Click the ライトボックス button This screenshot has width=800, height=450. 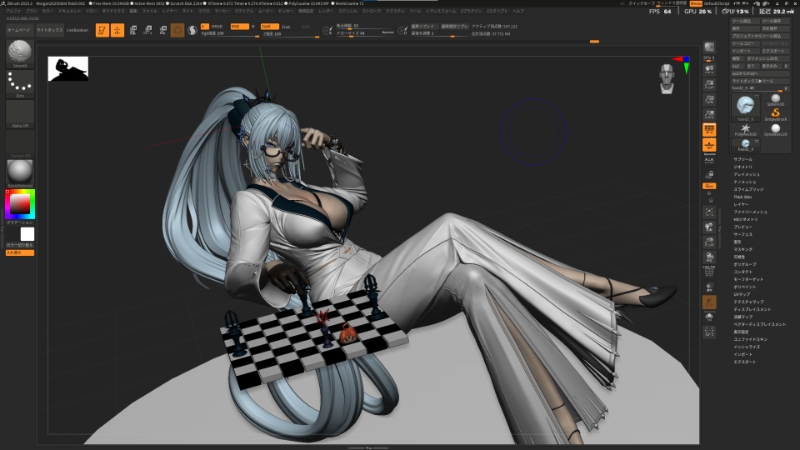tap(49, 31)
